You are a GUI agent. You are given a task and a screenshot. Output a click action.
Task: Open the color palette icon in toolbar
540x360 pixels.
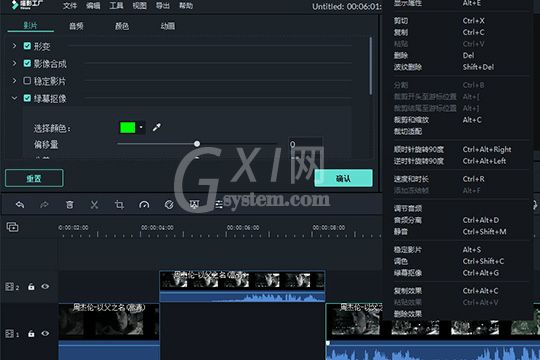(169, 205)
